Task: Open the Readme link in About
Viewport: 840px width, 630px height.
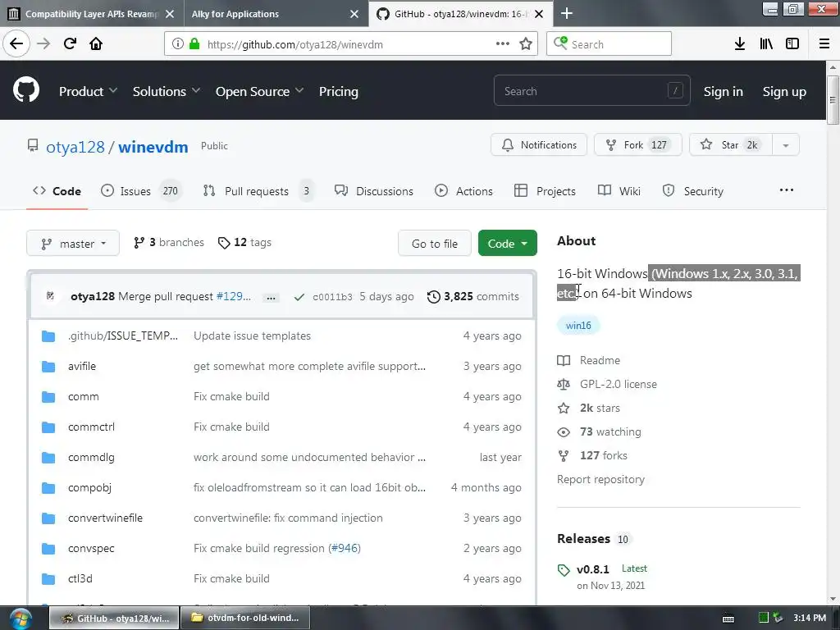Action: (x=588, y=361)
